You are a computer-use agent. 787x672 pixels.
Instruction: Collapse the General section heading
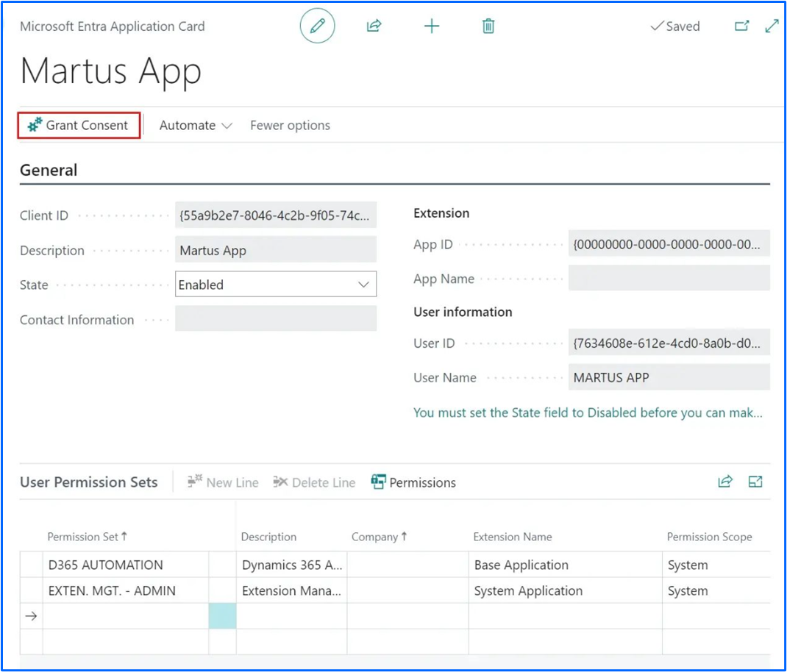click(49, 170)
